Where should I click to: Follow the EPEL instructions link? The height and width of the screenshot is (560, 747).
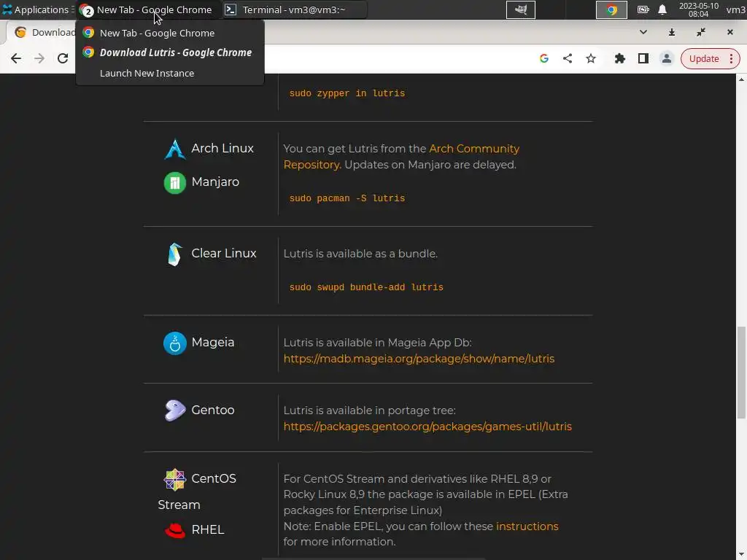(527, 526)
